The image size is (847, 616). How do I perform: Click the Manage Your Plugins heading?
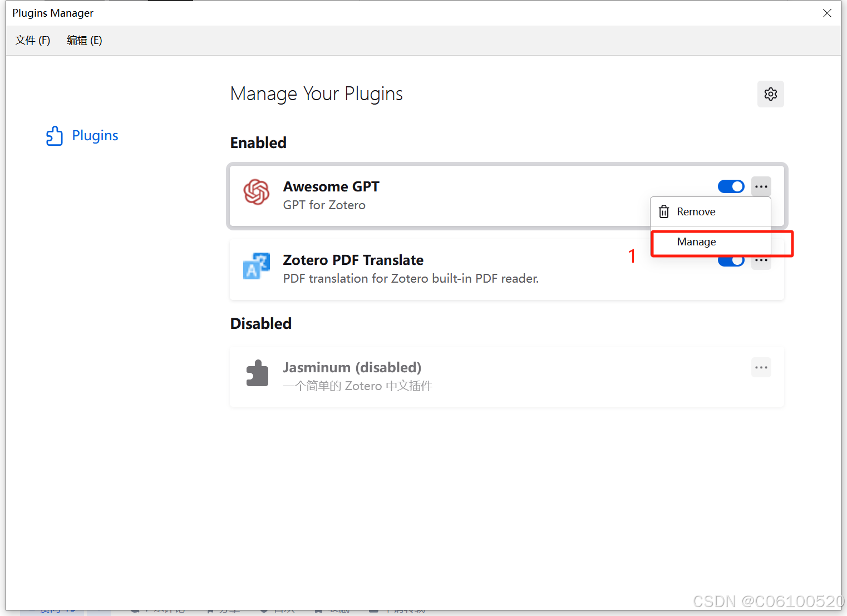coord(317,94)
